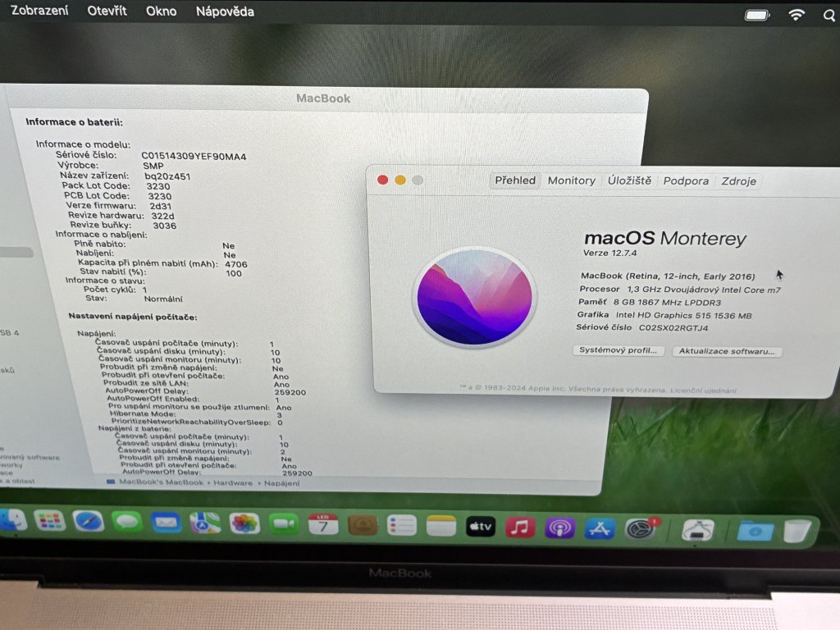Open Apple TV app from dock
This screenshot has width=840, height=630.
click(x=481, y=527)
